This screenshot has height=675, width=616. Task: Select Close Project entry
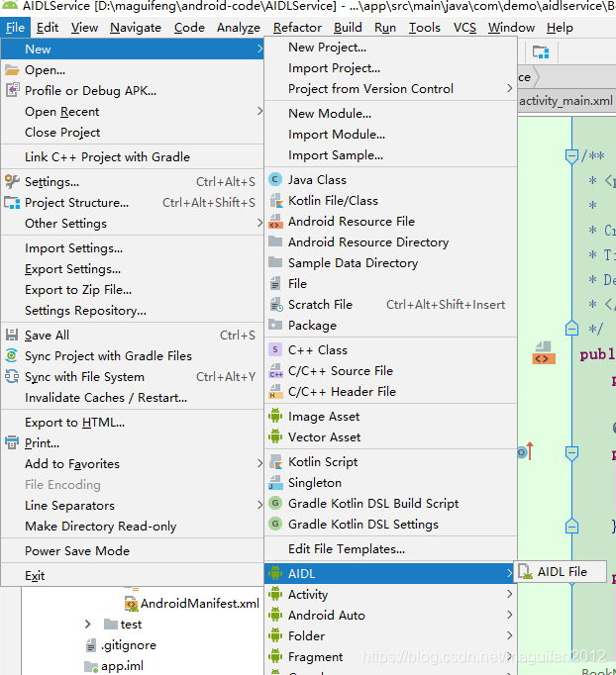133,133
